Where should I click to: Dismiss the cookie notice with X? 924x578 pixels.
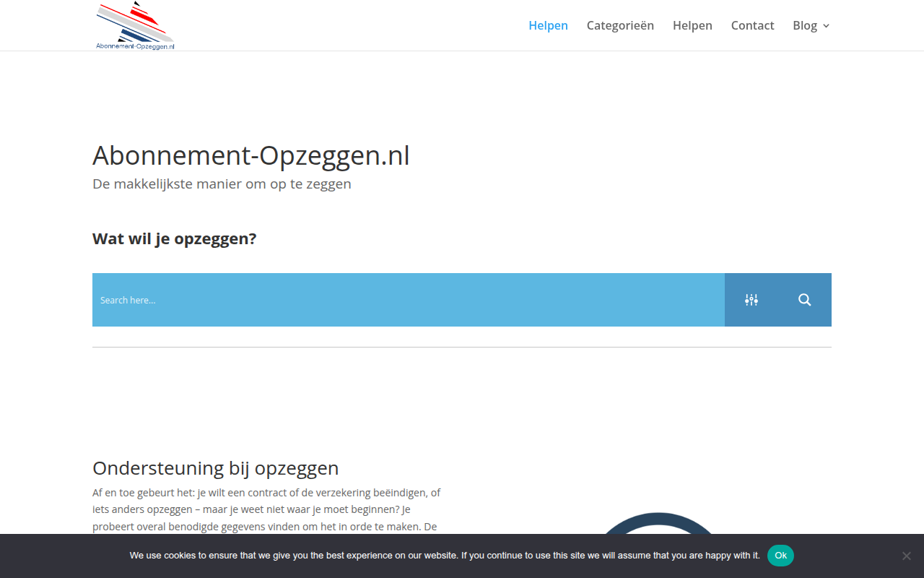(x=907, y=556)
